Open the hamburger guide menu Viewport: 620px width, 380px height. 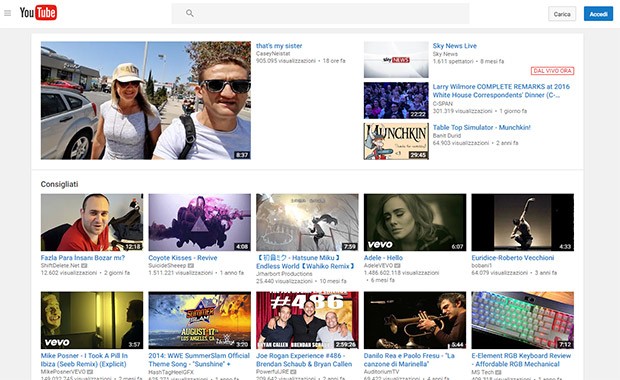point(8,13)
